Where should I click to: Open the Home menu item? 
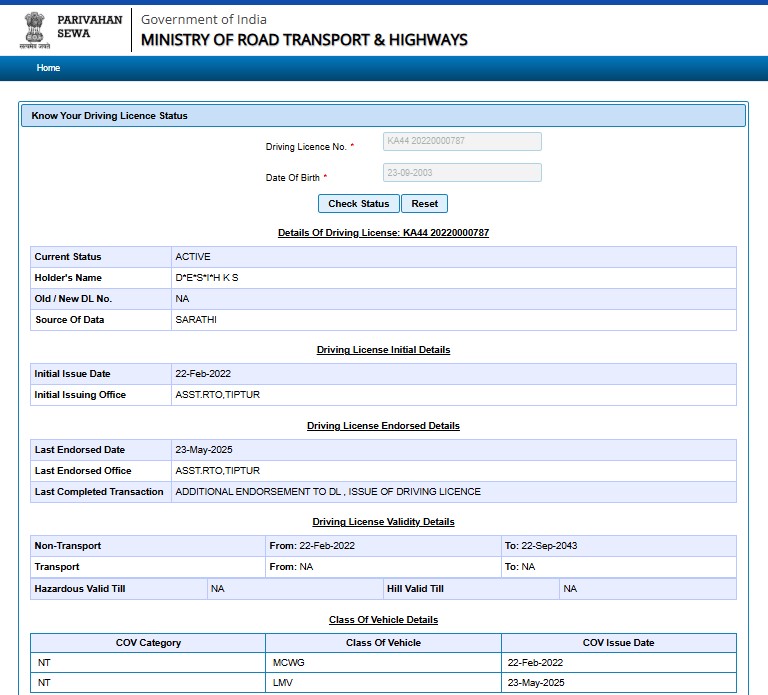[x=48, y=68]
